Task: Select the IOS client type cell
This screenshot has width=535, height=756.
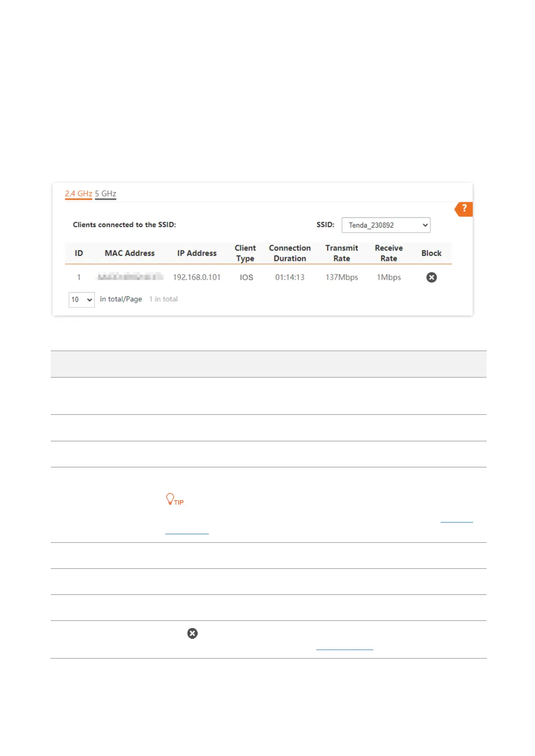Action: 247,277
